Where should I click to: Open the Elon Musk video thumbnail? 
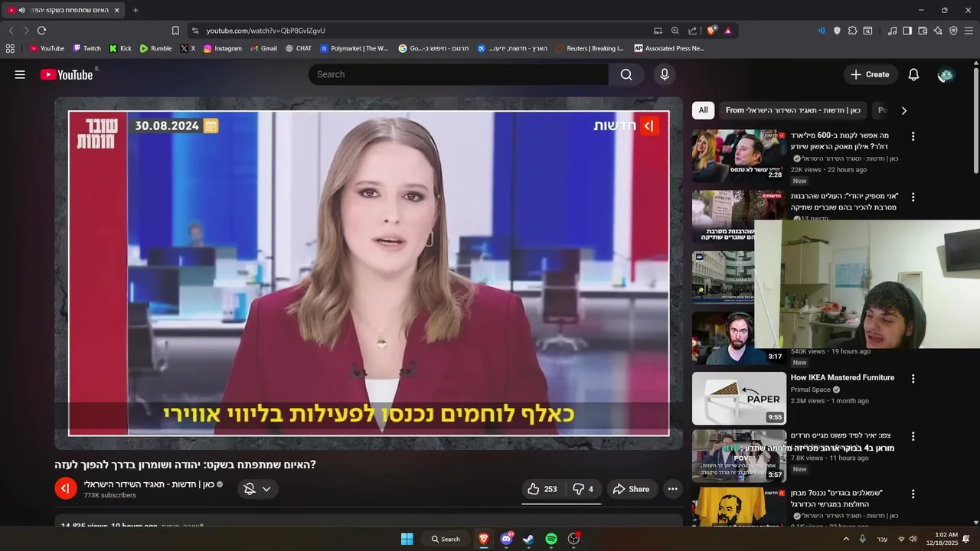739,155
